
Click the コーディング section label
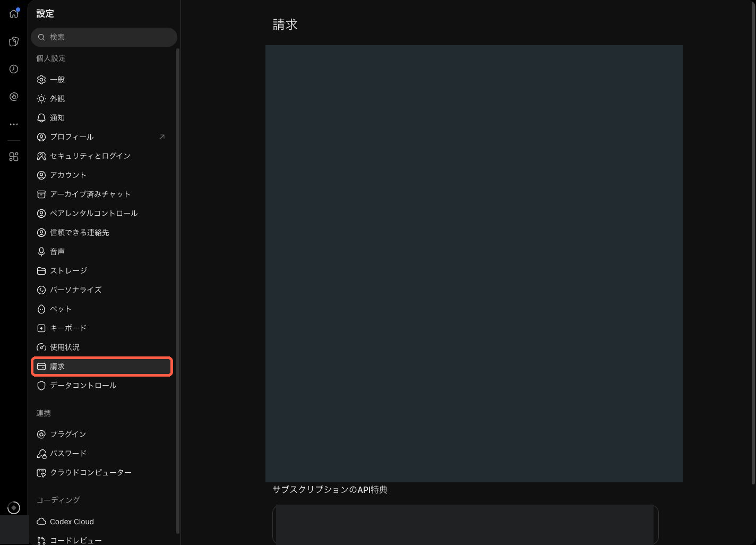58,500
